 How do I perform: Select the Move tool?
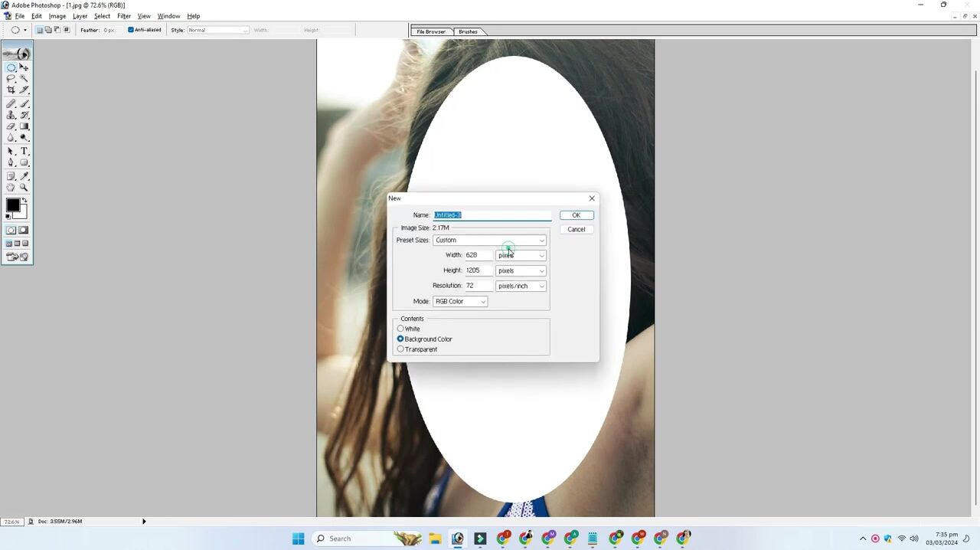[x=24, y=67]
